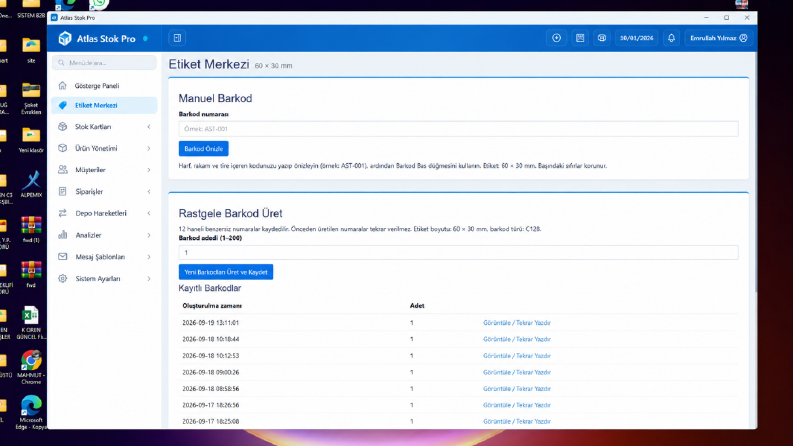The image size is (793, 446).
Task: Open the Şirket Evrakları desktop folder
Action: coord(31,98)
